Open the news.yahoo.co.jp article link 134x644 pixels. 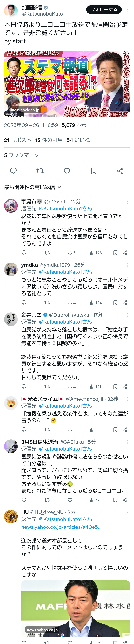pos(61,527)
